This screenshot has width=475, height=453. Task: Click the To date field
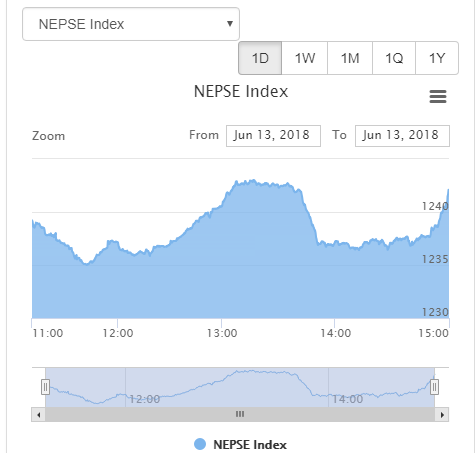402,136
